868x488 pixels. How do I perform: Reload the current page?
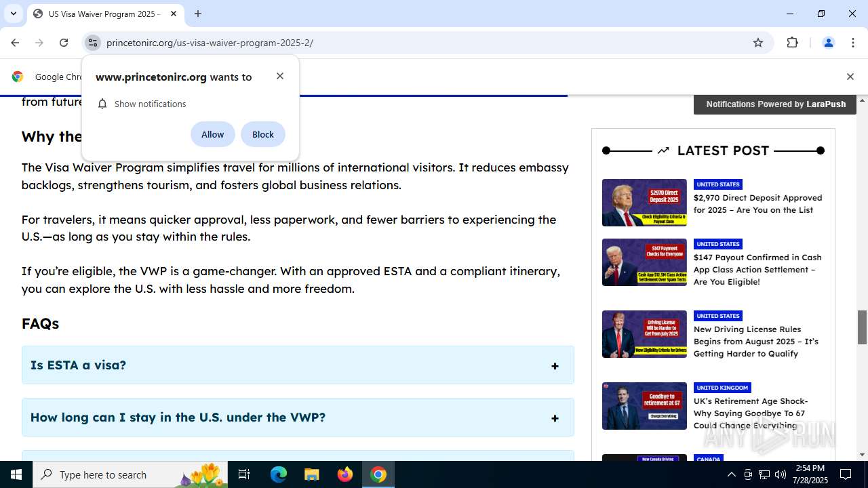point(64,43)
